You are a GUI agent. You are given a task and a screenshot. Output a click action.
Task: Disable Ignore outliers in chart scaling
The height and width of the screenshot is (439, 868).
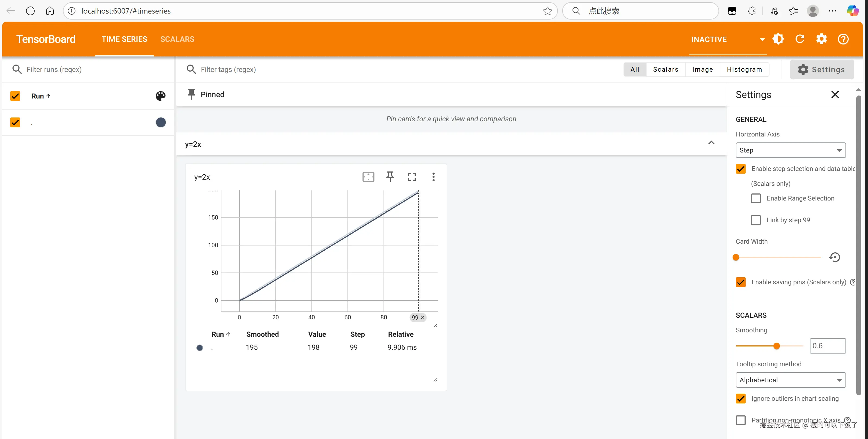[741, 399]
